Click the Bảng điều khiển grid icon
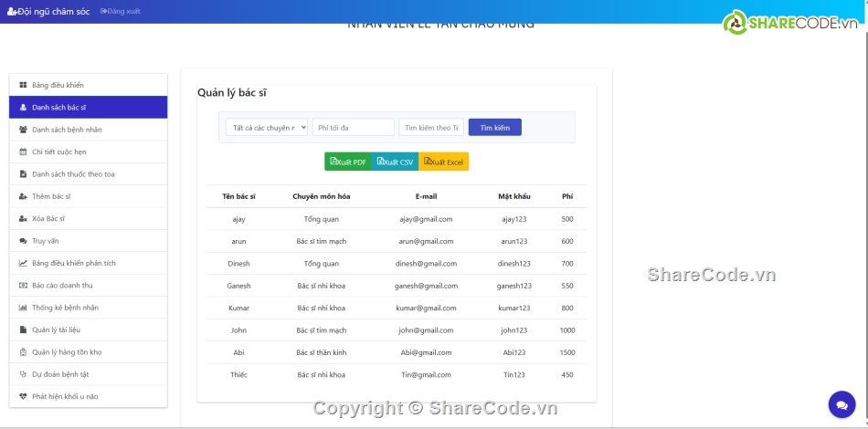 (x=23, y=85)
